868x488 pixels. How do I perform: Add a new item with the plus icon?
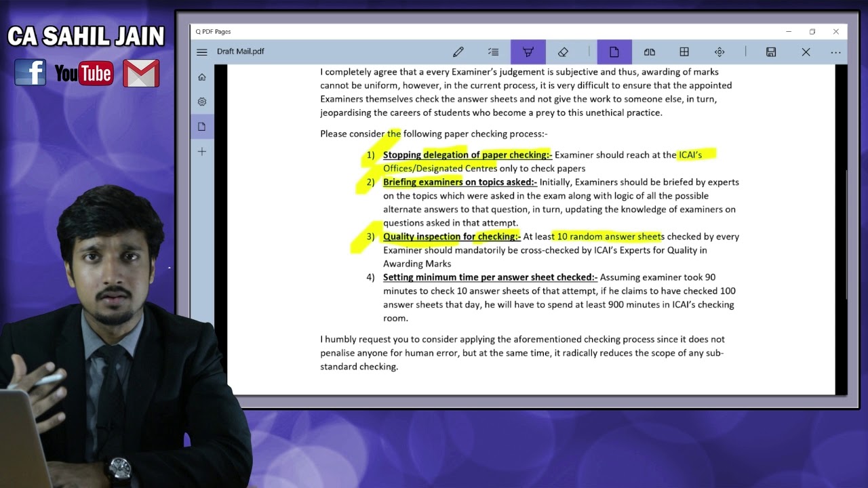202,152
